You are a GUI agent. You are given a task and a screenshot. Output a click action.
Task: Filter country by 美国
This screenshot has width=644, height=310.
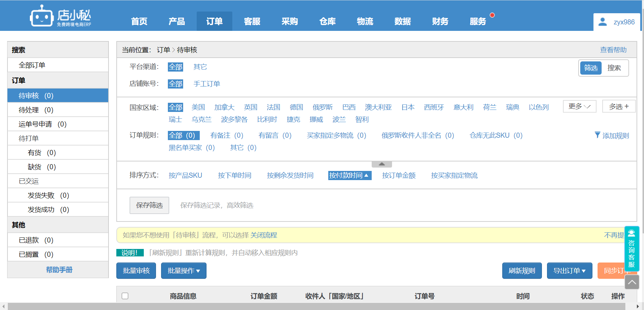pyautogui.click(x=198, y=107)
